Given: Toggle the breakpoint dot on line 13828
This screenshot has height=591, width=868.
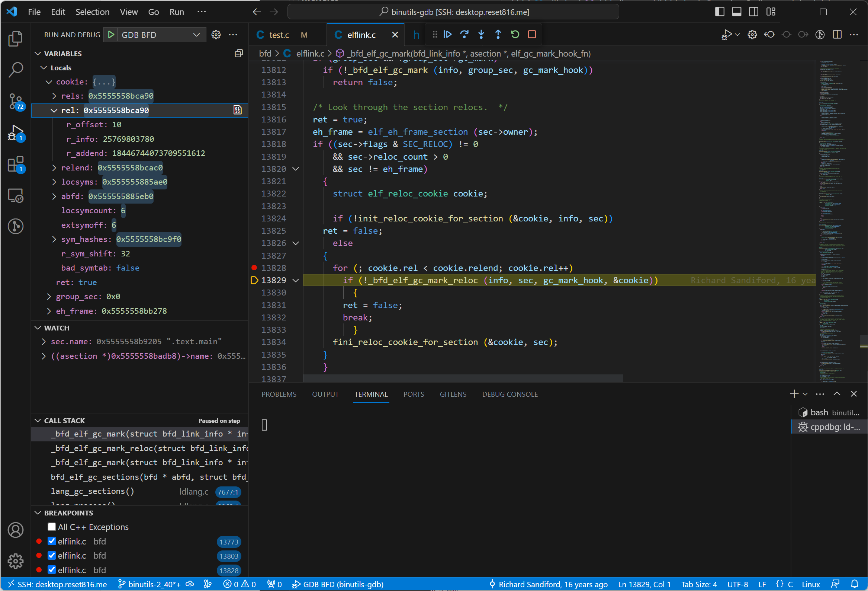Looking at the screenshot, I should click(x=254, y=268).
